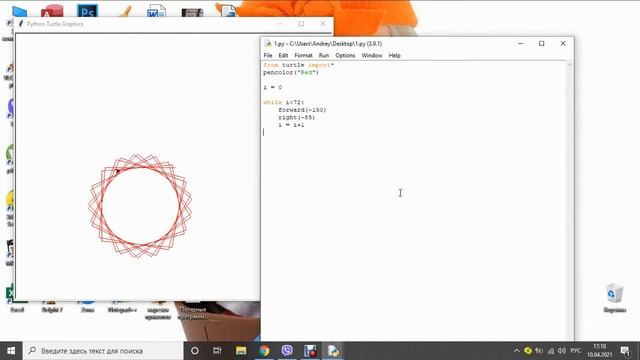Open the network status tray icon

tap(551, 351)
